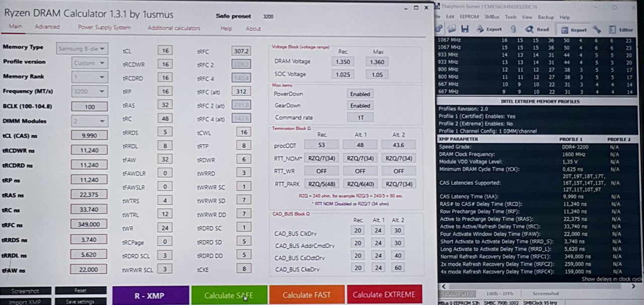Open the About tab in DRAM Calculator
This screenshot has height=305, width=644.
[253, 29]
